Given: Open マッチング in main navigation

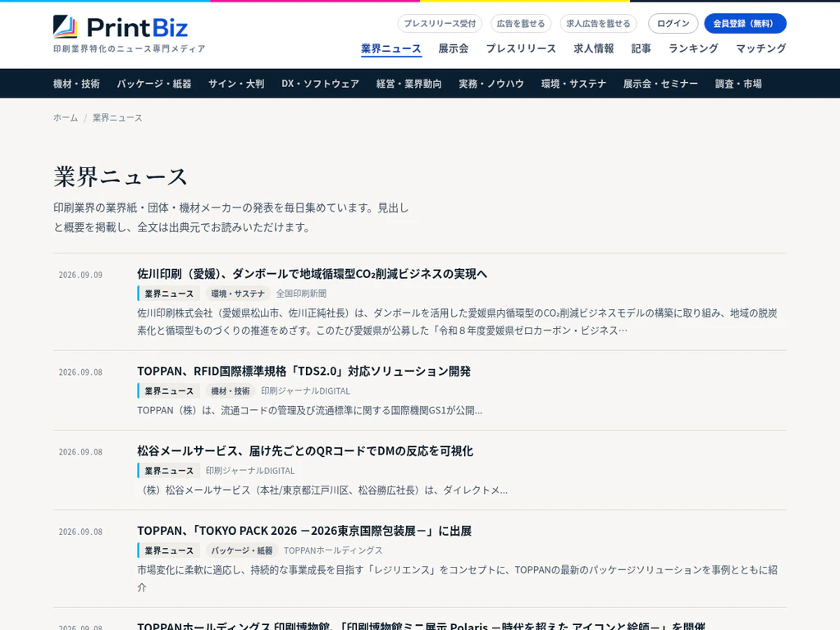Looking at the screenshot, I should point(760,48).
